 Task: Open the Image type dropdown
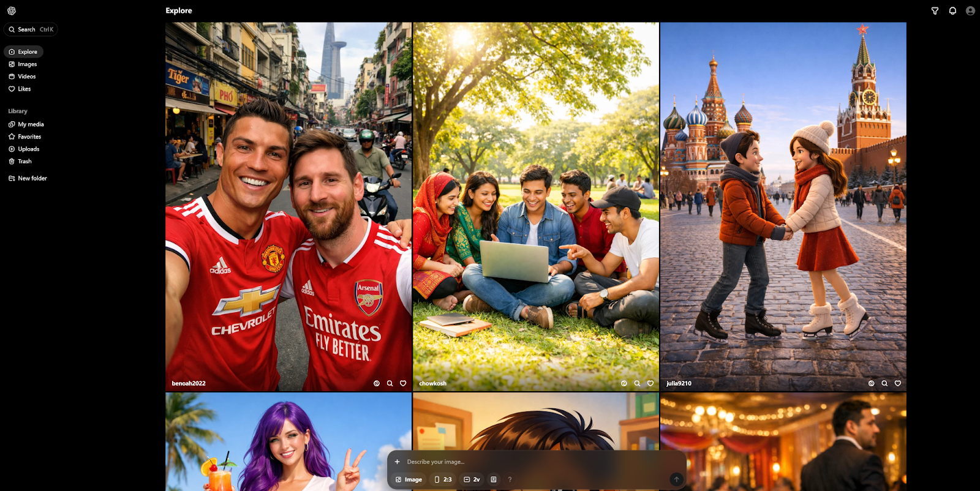[x=409, y=479]
